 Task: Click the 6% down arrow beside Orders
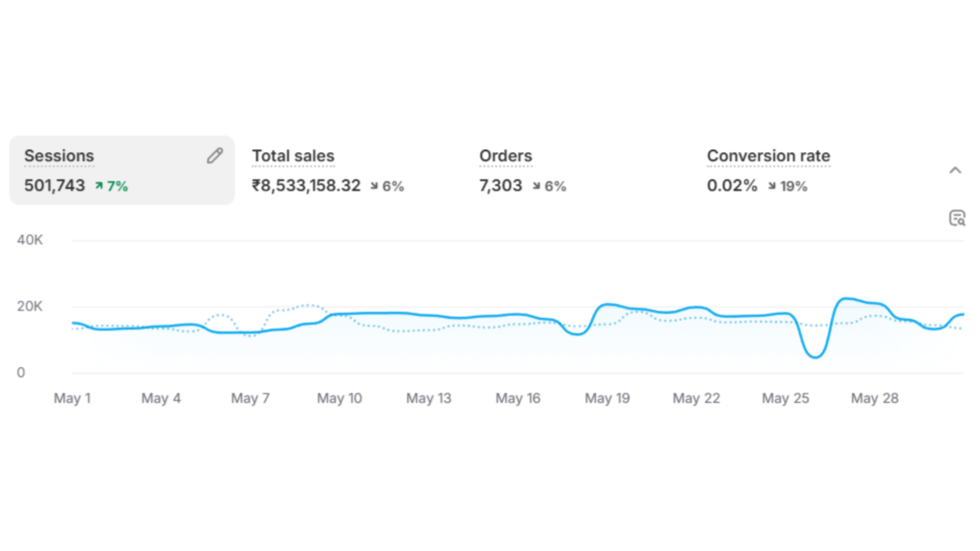(x=536, y=186)
